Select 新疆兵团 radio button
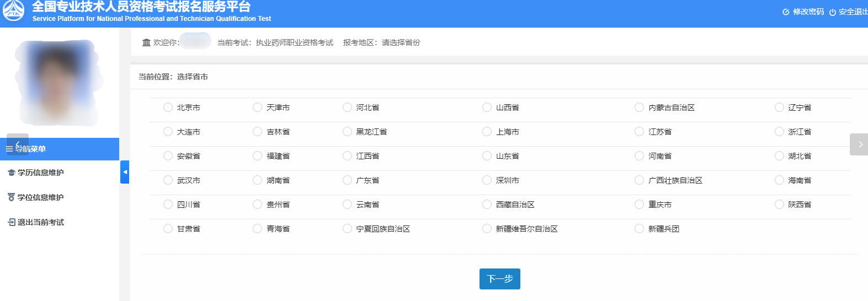 (639, 229)
